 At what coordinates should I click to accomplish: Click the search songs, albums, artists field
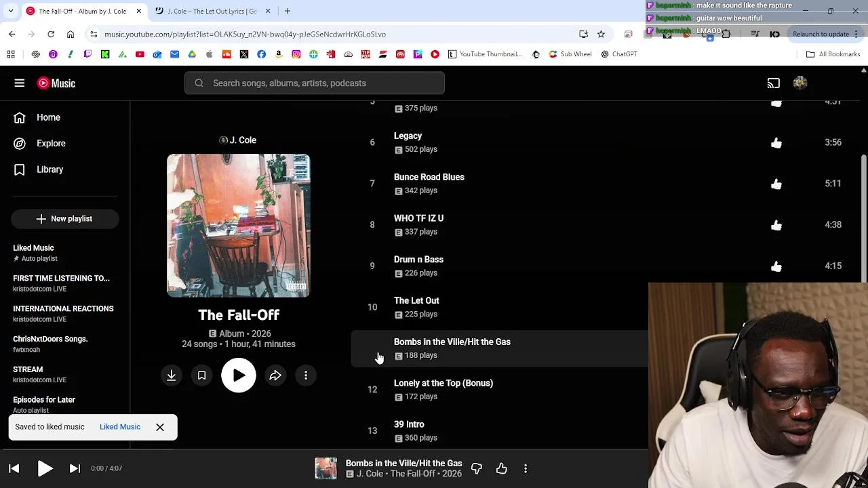pos(315,83)
